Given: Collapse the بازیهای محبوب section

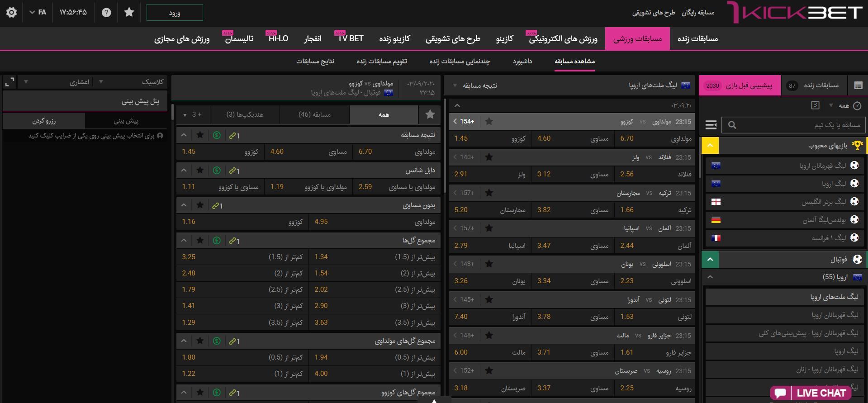Looking at the screenshot, I should [x=710, y=146].
